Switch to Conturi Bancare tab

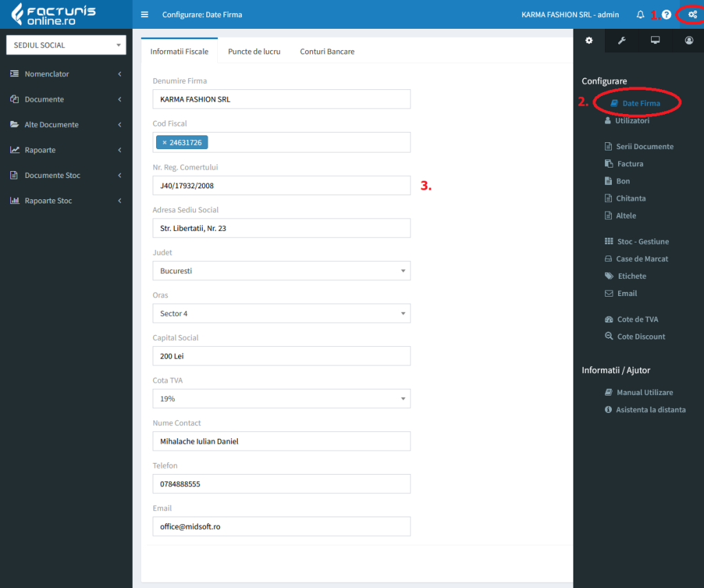[x=327, y=51]
